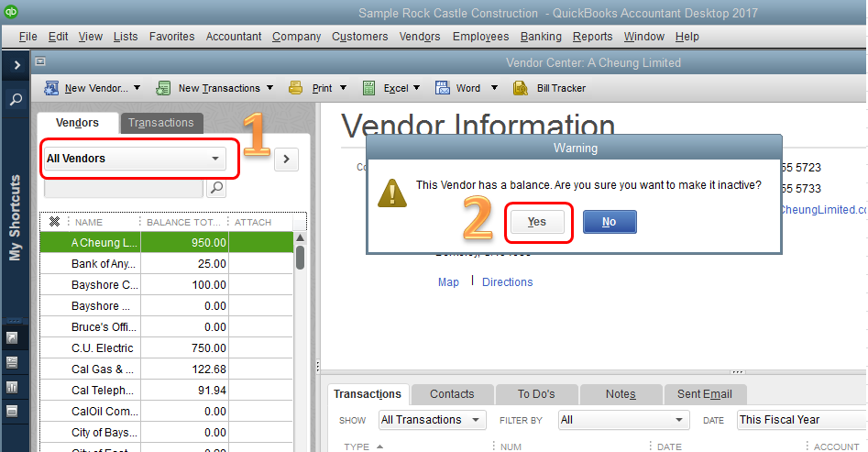The height and width of the screenshot is (452, 868).
Task: Click the last shortcut icon at sidebar bottom
Action: click(12, 411)
